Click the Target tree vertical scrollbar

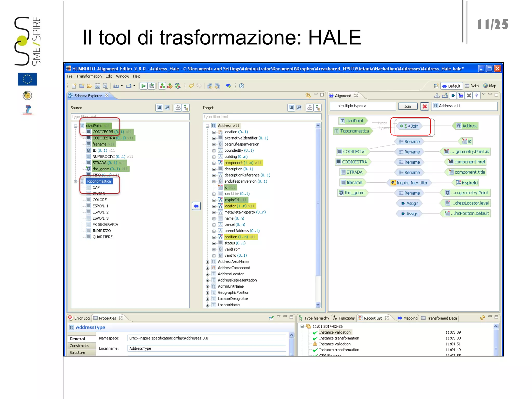tap(318, 215)
